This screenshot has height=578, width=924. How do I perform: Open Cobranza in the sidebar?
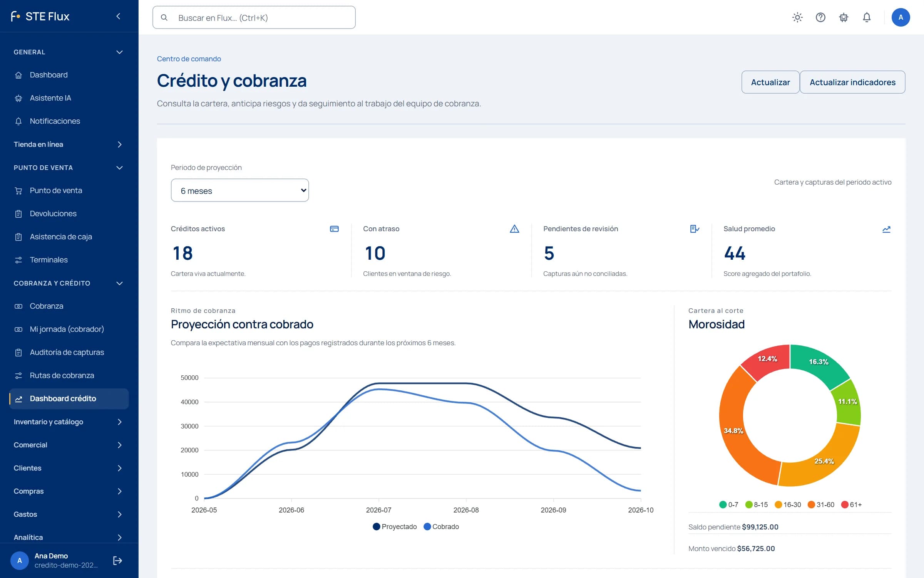click(x=69, y=306)
